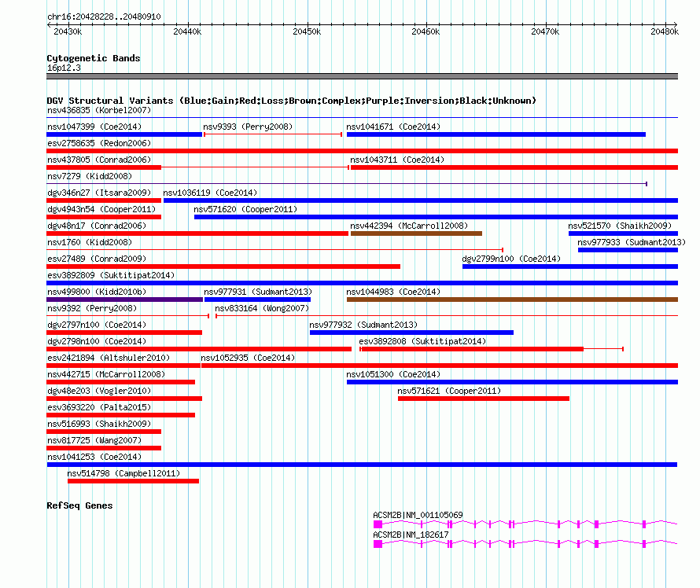700x588 pixels.
Task: Select the Cytogenetic Bands track title
Action: 94,58
